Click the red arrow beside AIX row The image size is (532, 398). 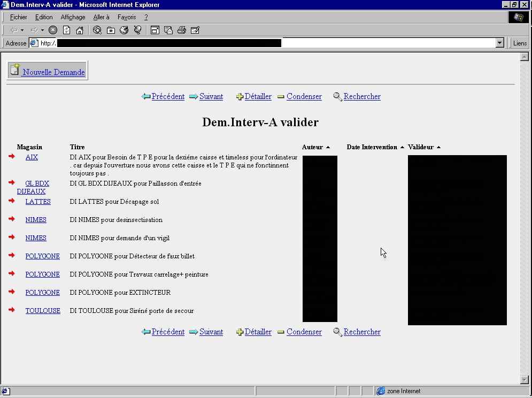tap(12, 156)
